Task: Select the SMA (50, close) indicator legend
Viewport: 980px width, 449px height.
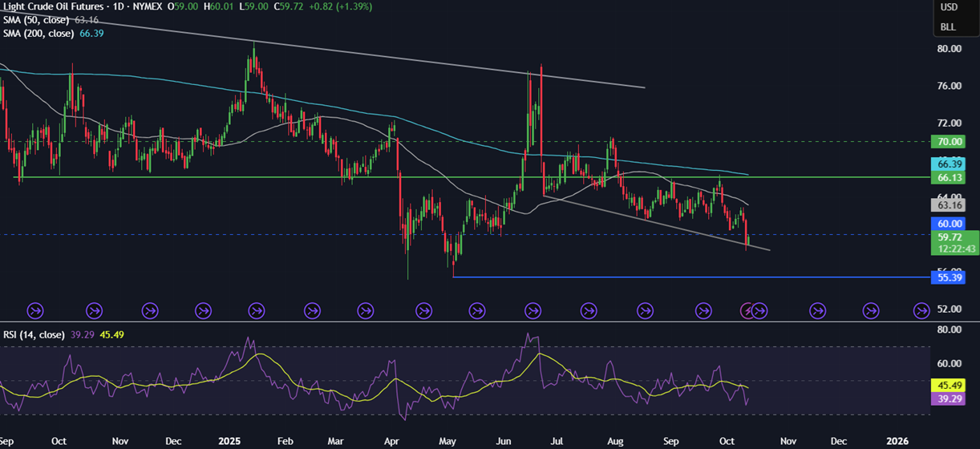Action: (x=36, y=19)
